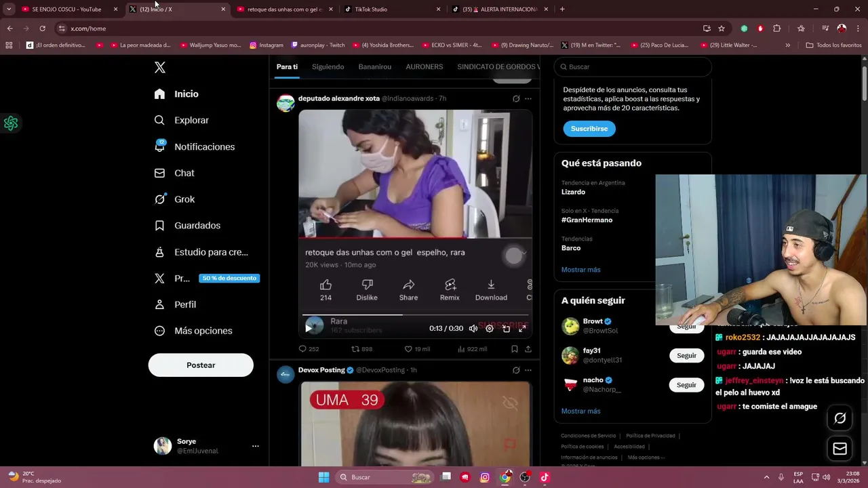Follow the fay31 account
The width and height of the screenshot is (868, 488).
tap(686, 356)
